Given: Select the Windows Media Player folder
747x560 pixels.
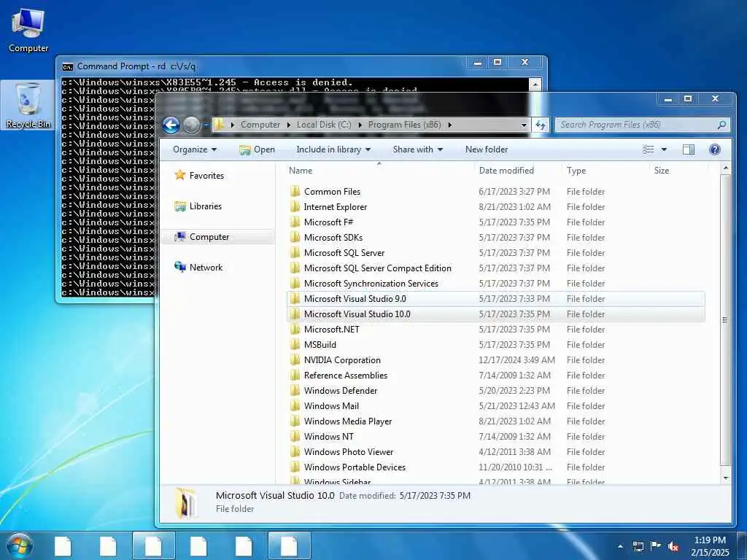Looking at the screenshot, I should (496, 421).
